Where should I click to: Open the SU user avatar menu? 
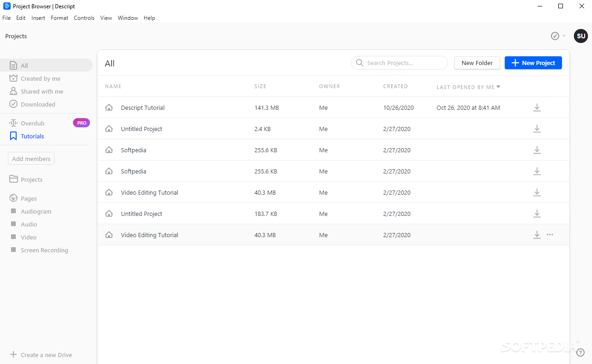(580, 36)
